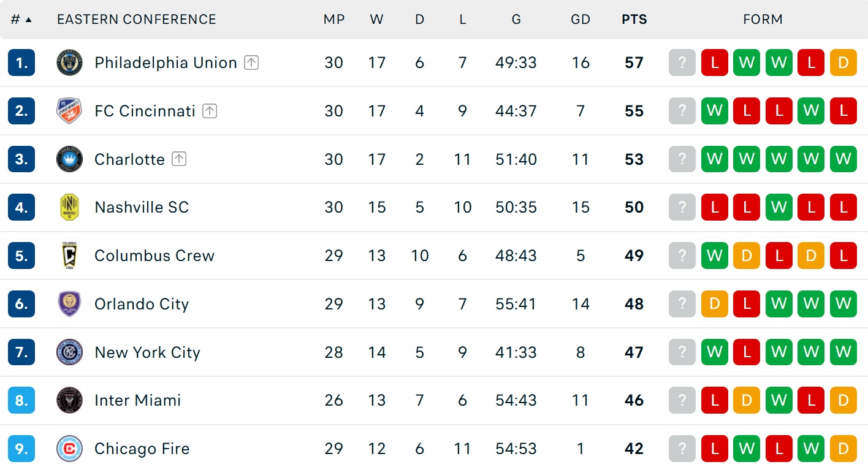This screenshot has height=470, width=868.
Task: Click the Chicago Fire crest icon
Action: tap(69, 449)
